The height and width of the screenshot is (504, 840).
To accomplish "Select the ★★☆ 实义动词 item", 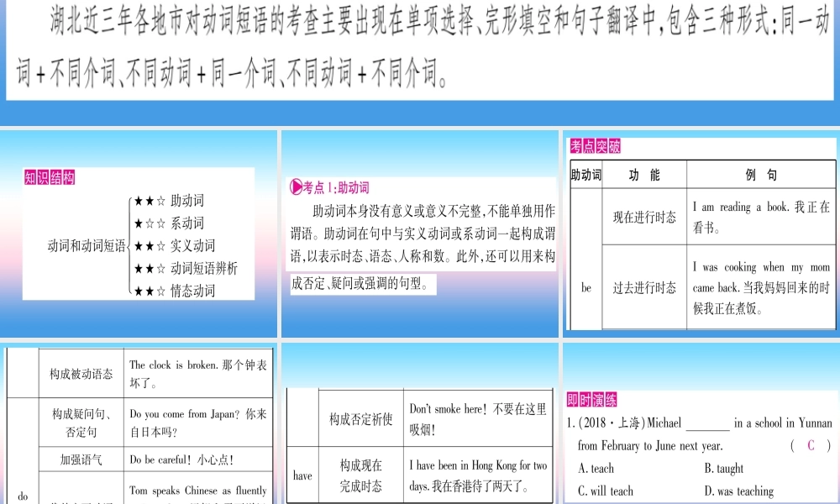I will (x=175, y=246).
